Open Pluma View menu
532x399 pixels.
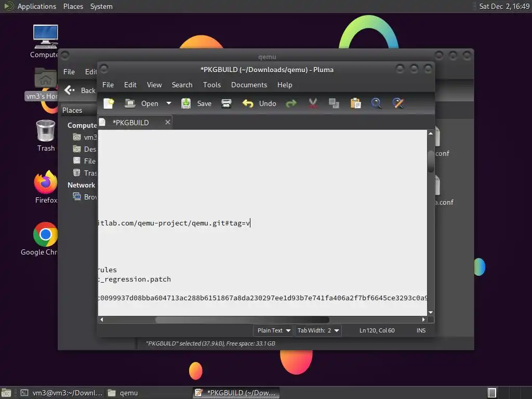154,85
